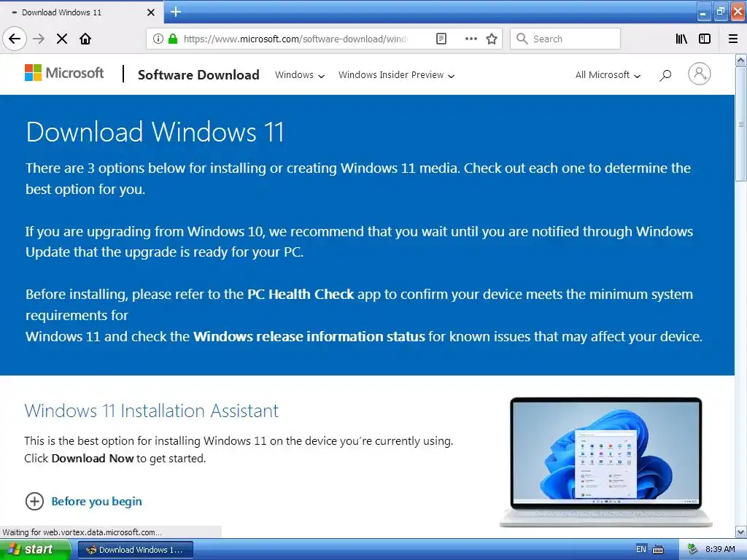This screenshot has height=560, width=747.
Task: Click the Windows 11 laptop image
Action: (606, 462)
